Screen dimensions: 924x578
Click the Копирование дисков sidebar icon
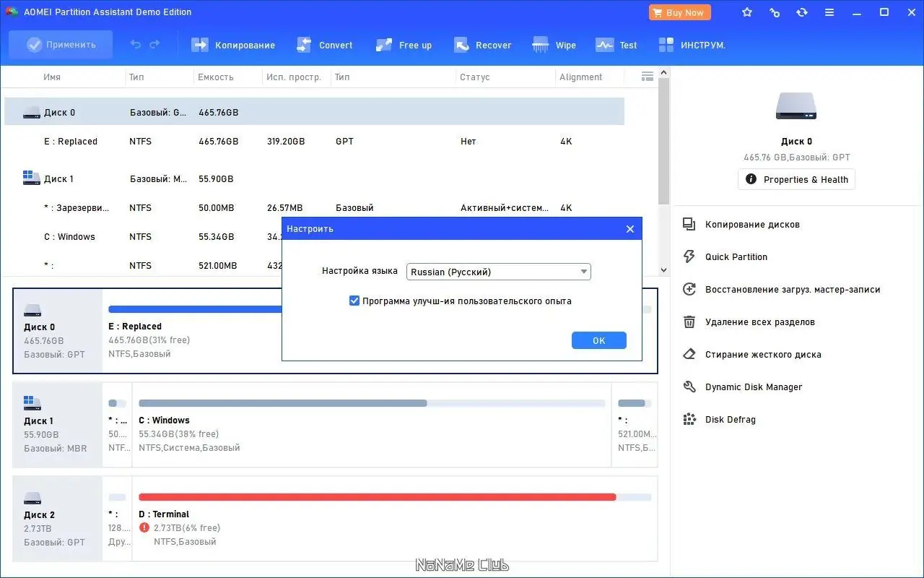click(x=689, y=225)
